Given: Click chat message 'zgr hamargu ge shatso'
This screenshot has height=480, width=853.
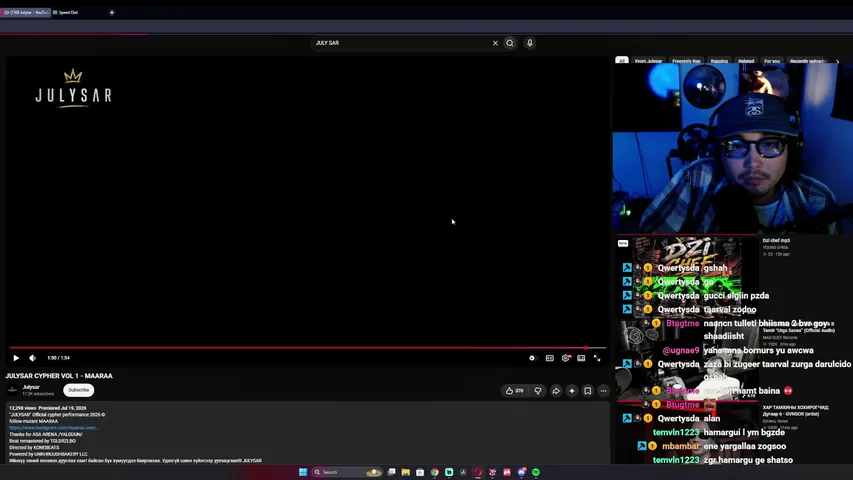Looking at the screenshot, I should [x=748, y=460].
